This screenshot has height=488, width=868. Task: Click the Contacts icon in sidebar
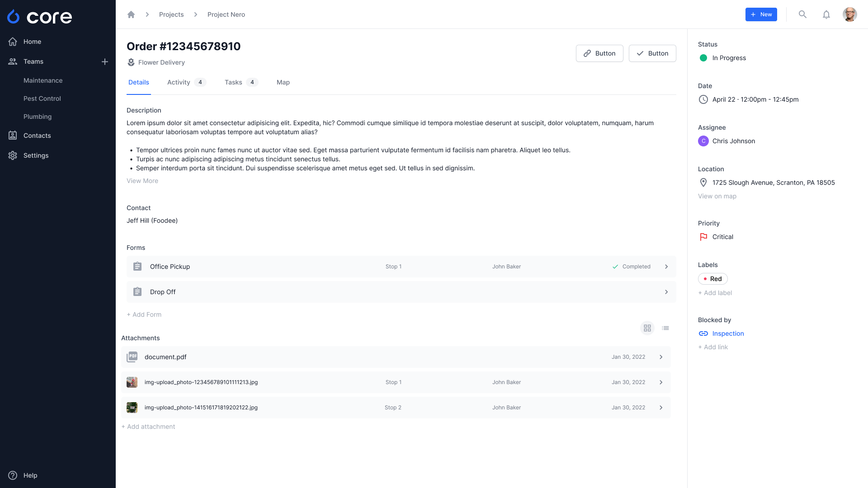tap(13, 136)
